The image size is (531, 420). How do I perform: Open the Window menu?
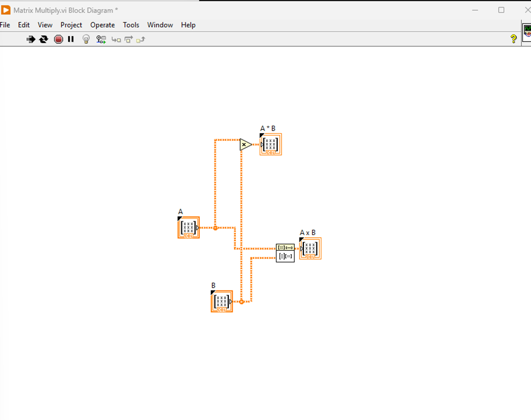tap(160, 25)
